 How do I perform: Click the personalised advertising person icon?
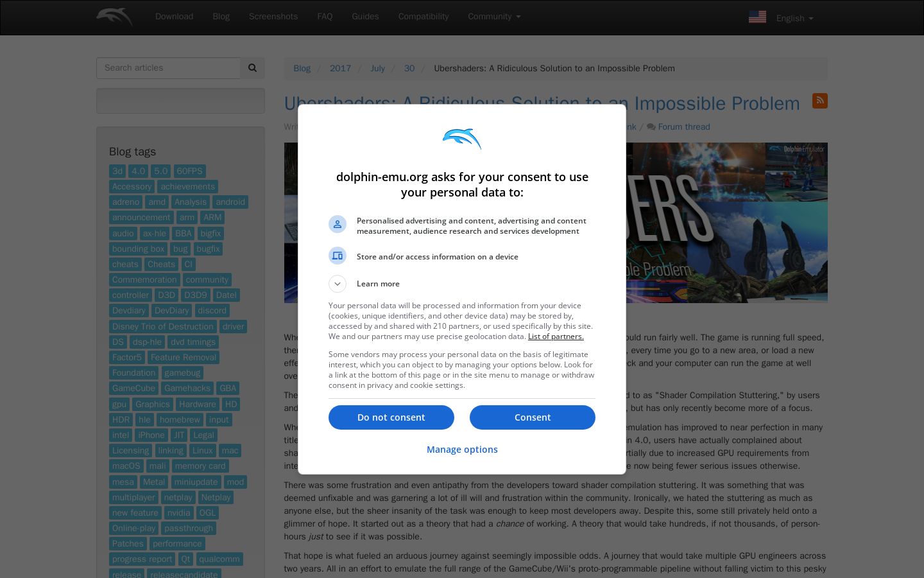[338, 224]
